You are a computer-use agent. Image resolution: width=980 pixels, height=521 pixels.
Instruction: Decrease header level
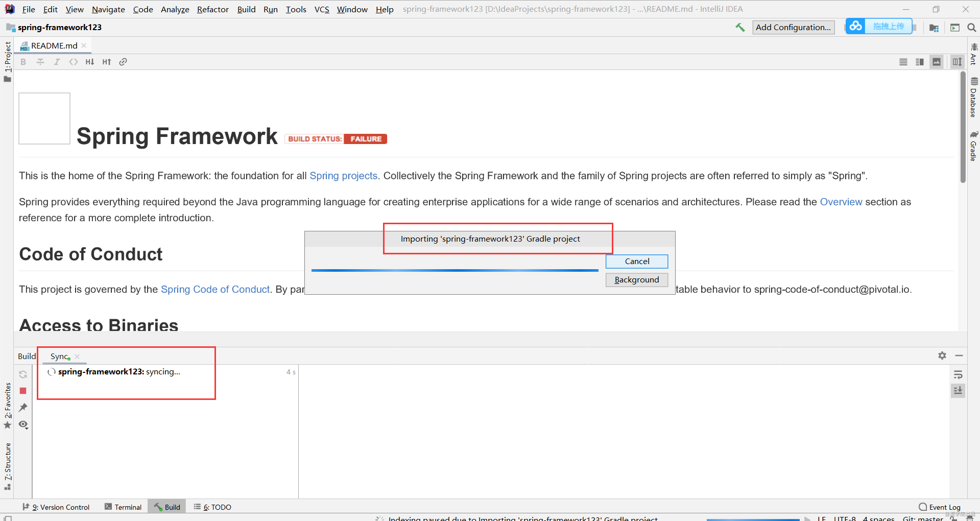[x=90, y=62]
